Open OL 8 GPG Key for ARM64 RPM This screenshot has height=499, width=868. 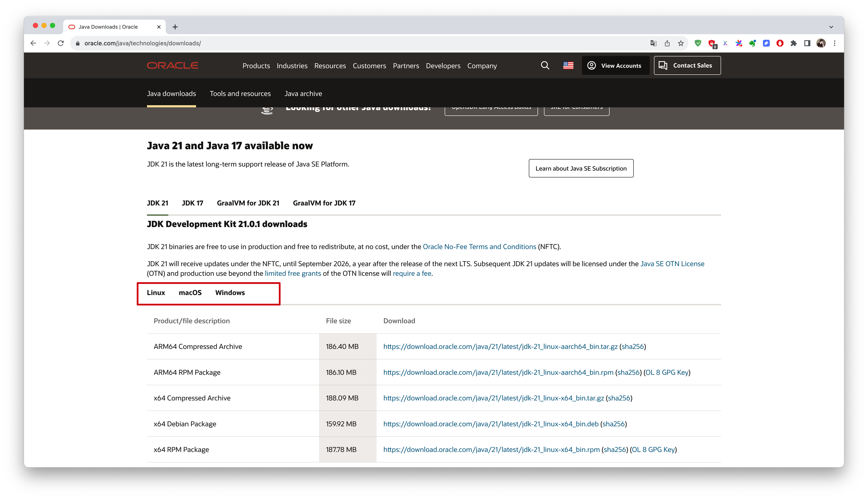pos(667,372)
